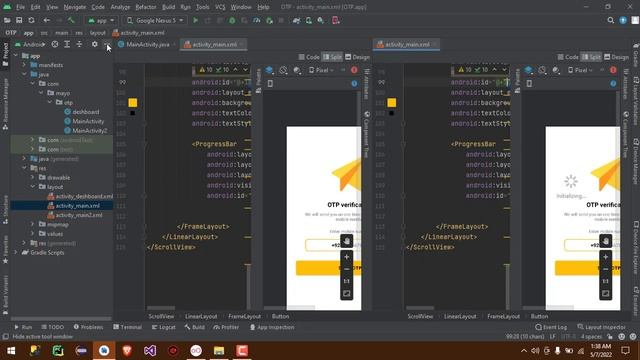The width and height of the screenshot is (640, 360).
Task: Collapse the res folder
Action: click(x=24, y=168)
